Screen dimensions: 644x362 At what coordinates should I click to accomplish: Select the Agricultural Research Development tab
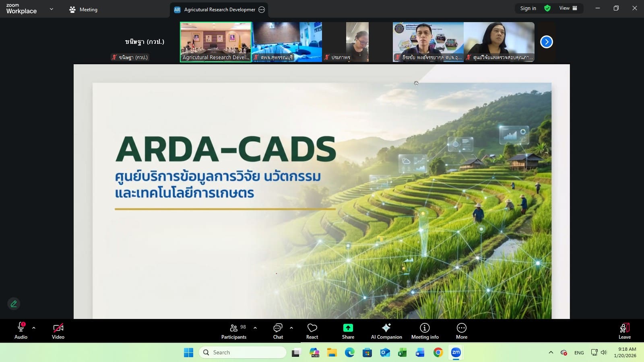(x=215, y=10)
